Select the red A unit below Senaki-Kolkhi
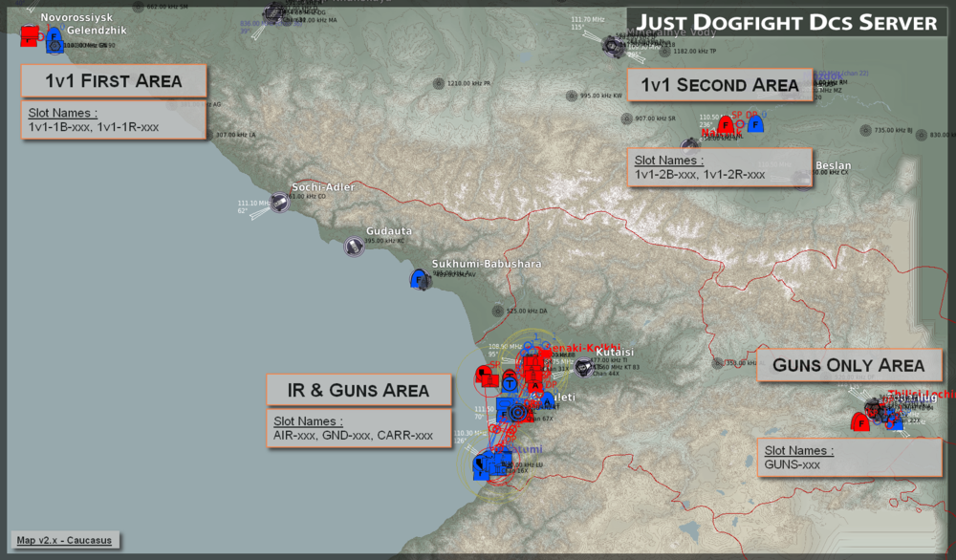Image resolution: width=956 pixels, height=560 pixels. point(534,384)
